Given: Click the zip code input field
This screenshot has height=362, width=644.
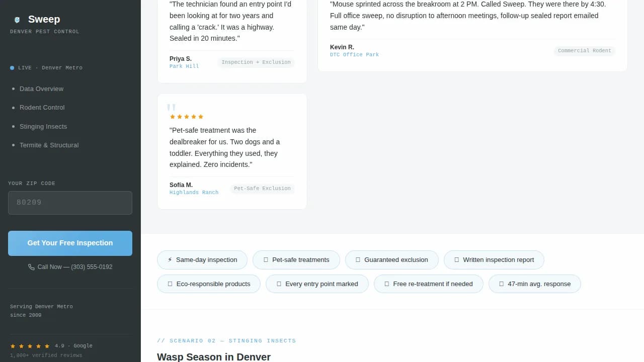Looking at the screenshot, I should click(70, 203).
